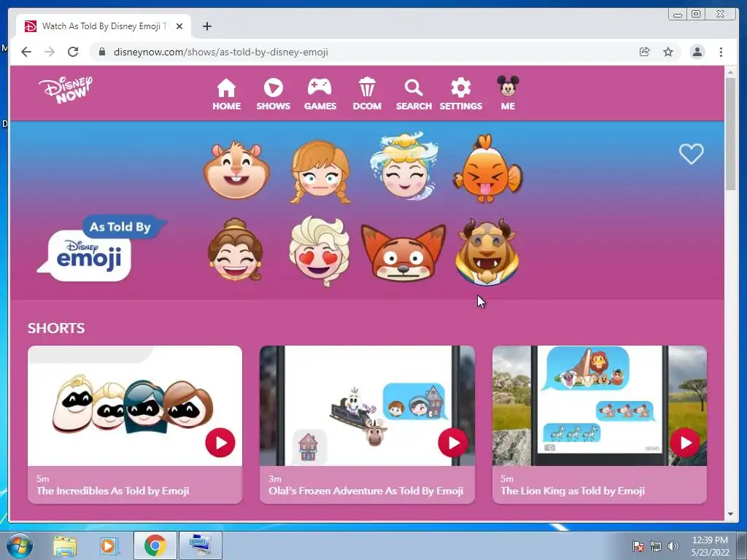The height and width of the screenshot is (560, 747).
Task: Play The Lion King as Told by Emoji
Action: 685,443
